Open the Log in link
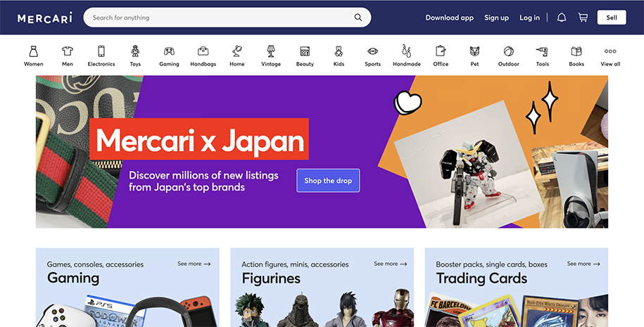 click(x=529, y=18)
